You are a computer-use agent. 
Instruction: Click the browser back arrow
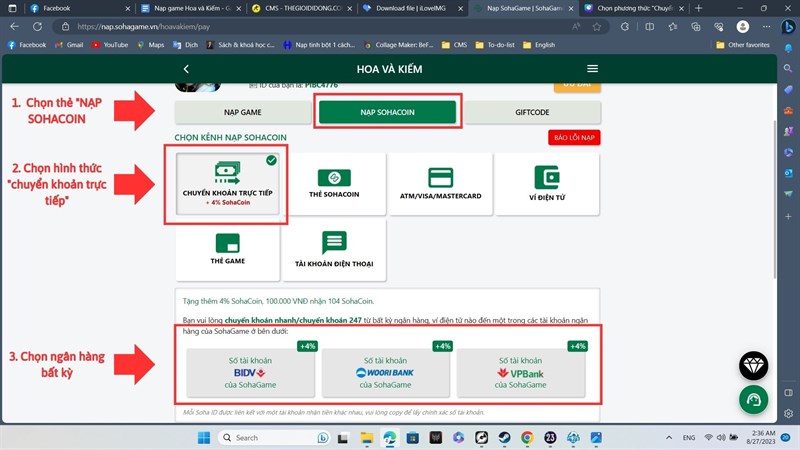(x=14, y=27)
